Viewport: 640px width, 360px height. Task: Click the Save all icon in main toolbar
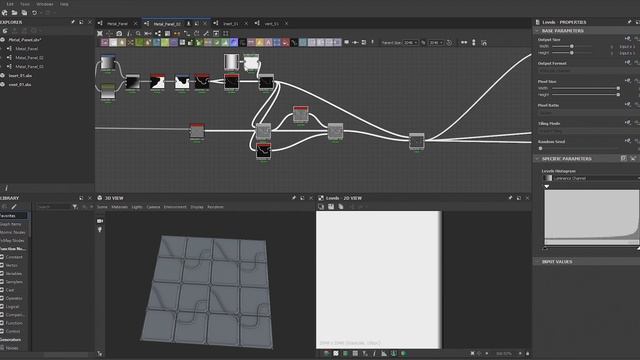pyautogui.click(x=24, y=13)
